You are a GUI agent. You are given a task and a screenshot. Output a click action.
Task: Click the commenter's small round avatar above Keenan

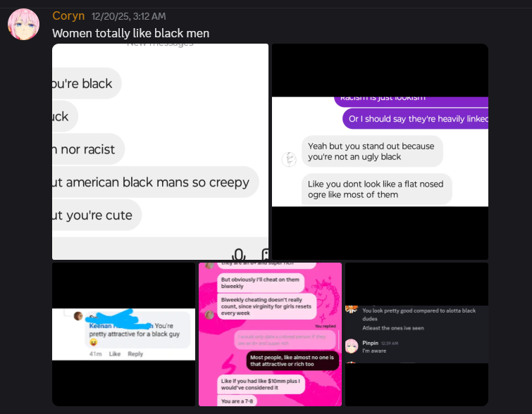tap(78, 315)
